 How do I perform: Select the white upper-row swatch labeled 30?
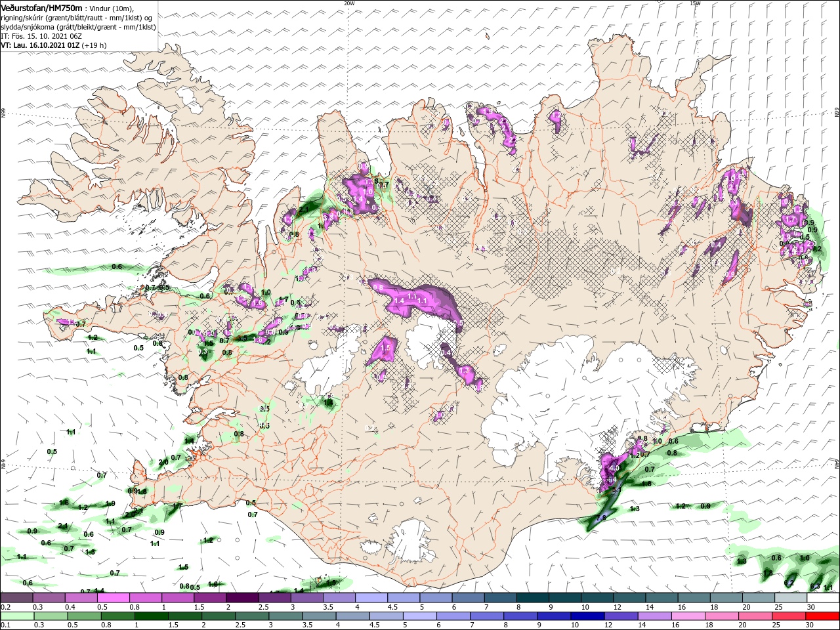pos(824,598)
